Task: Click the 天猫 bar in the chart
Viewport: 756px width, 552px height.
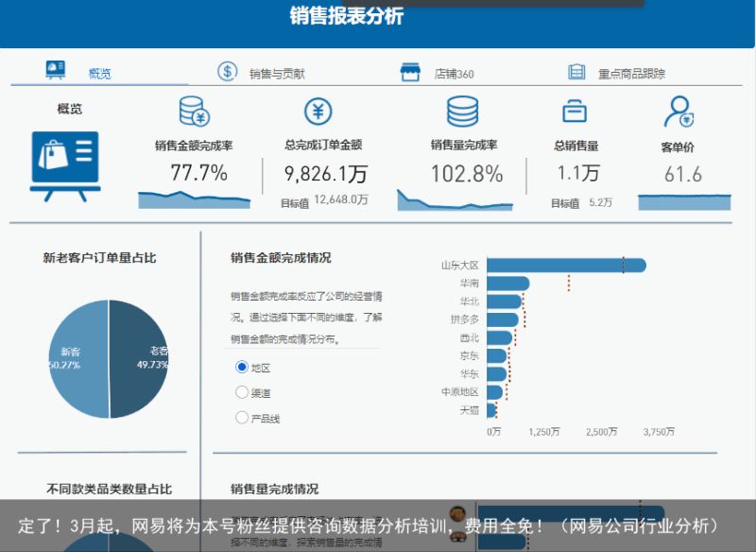Action: coord(491,410)
